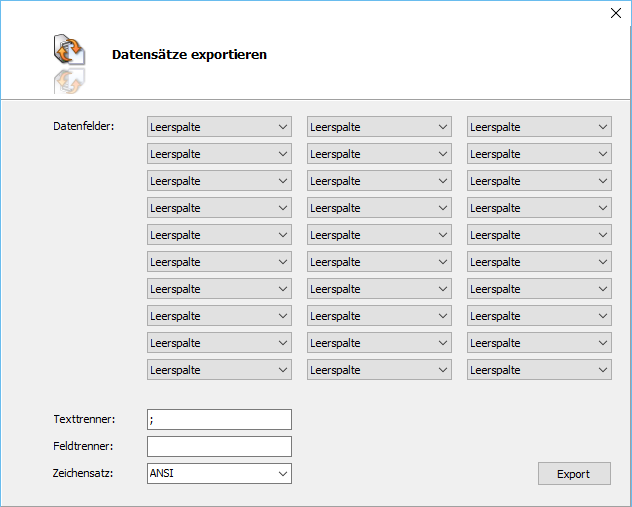Click the export records icon in header

tap(68, 50)
